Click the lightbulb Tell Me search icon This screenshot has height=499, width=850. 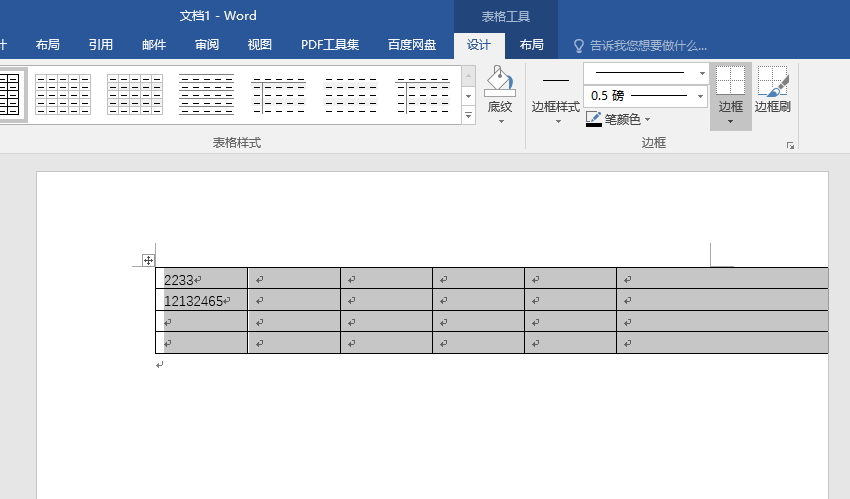578,45
